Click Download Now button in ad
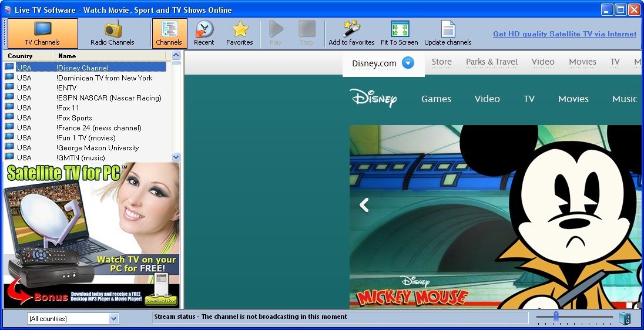 coord(161,299)
